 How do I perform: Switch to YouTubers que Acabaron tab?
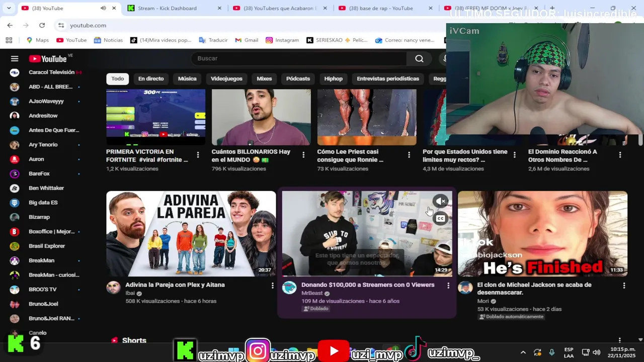pos(280,9)
